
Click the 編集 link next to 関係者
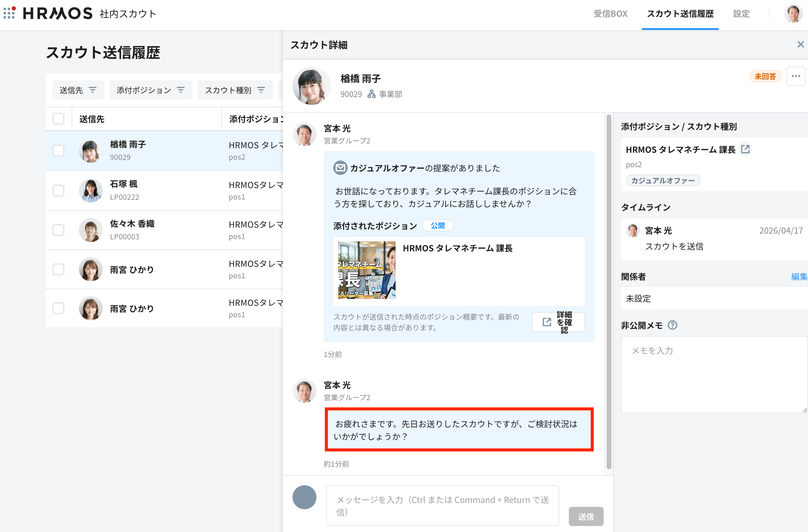click(799, 276)
